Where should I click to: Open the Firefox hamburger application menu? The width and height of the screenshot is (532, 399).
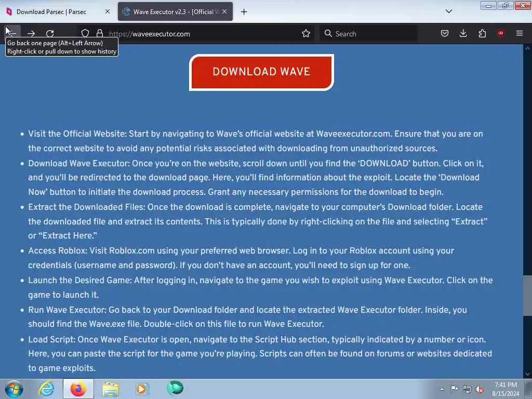(x=520, y=33)
